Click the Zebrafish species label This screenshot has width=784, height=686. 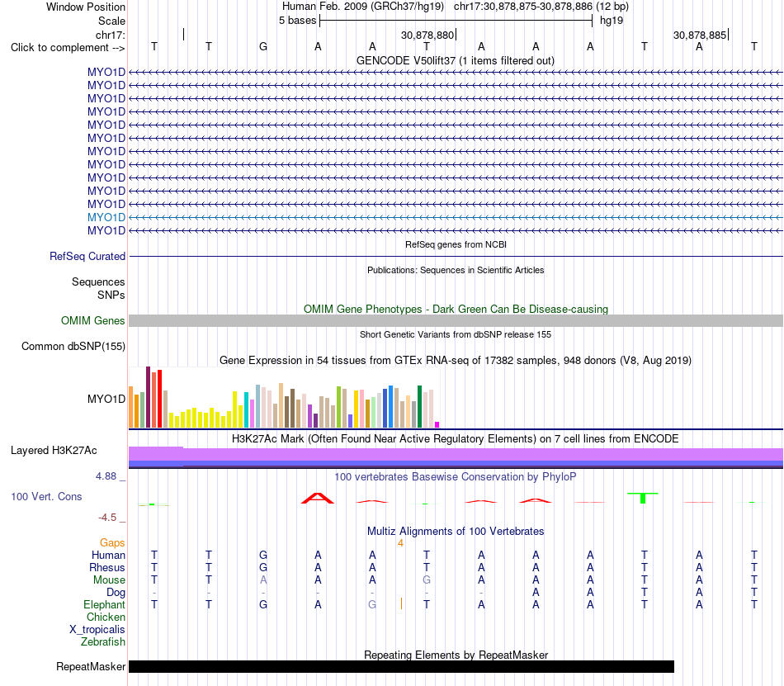coord(103,641)
